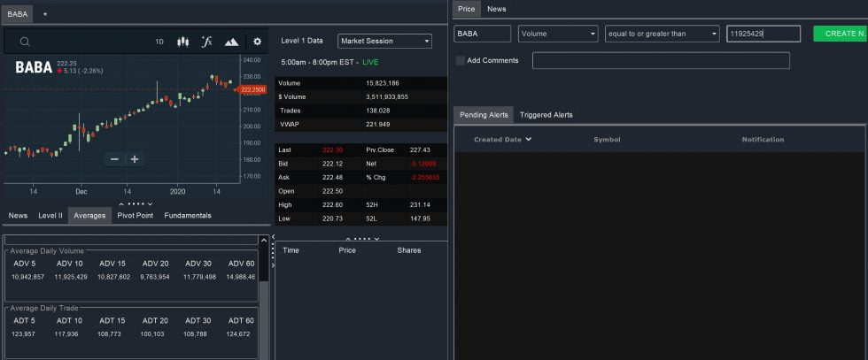Sort alerts by Created Date column

tap(502, 140)
